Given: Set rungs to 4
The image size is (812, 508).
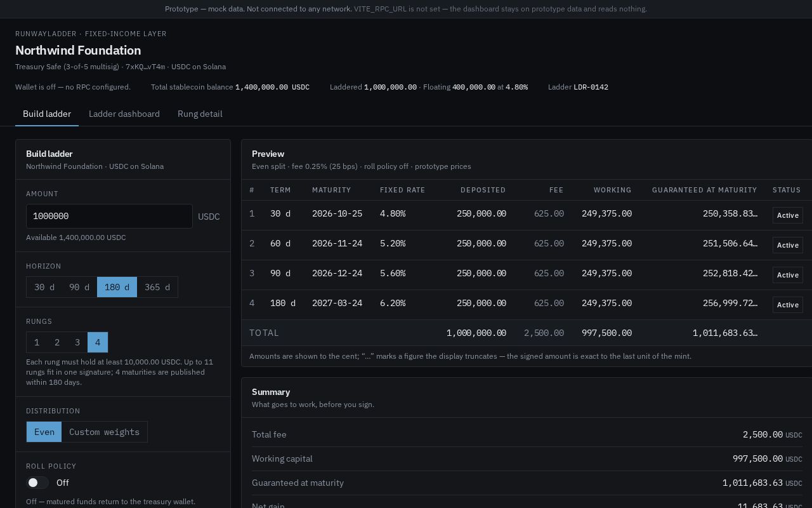Looking at the screenshot, I should click(98, 342).
